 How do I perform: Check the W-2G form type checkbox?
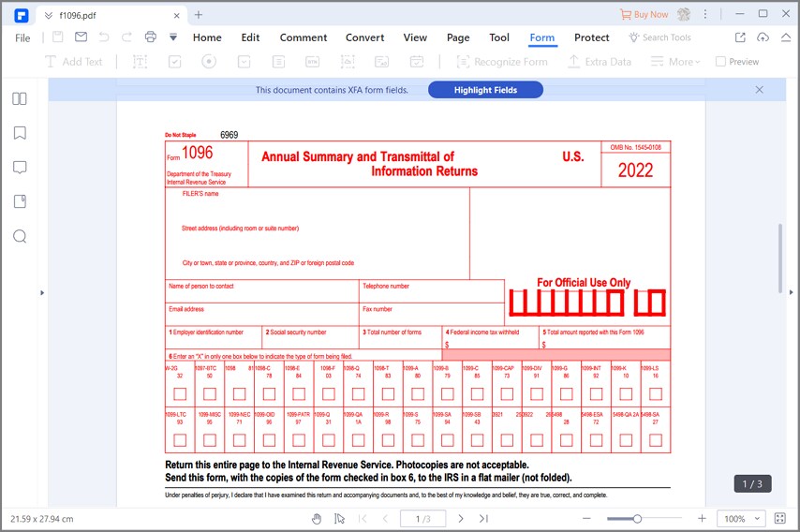point(180,393)
